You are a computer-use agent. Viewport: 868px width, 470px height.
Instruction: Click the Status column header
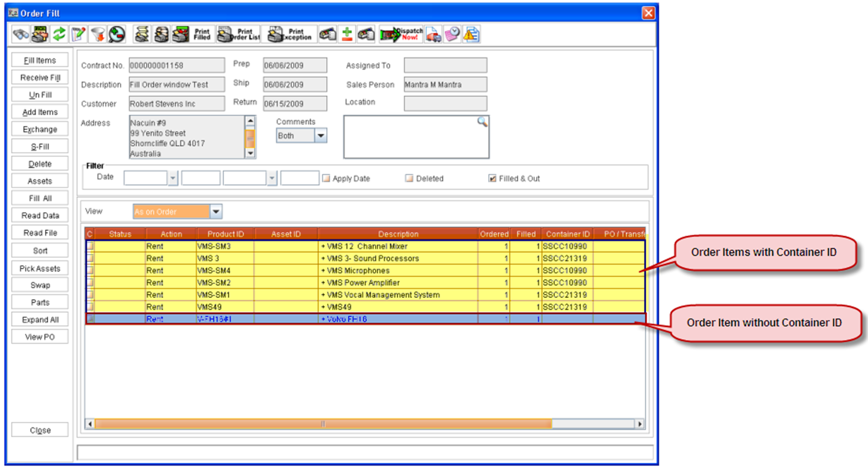120,234
